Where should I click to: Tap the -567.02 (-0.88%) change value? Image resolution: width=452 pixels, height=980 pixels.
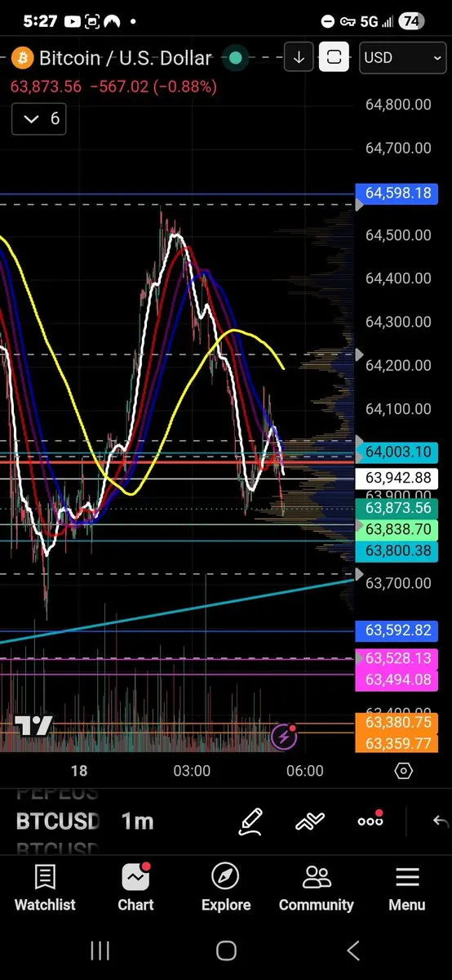[x=153, y=86]
